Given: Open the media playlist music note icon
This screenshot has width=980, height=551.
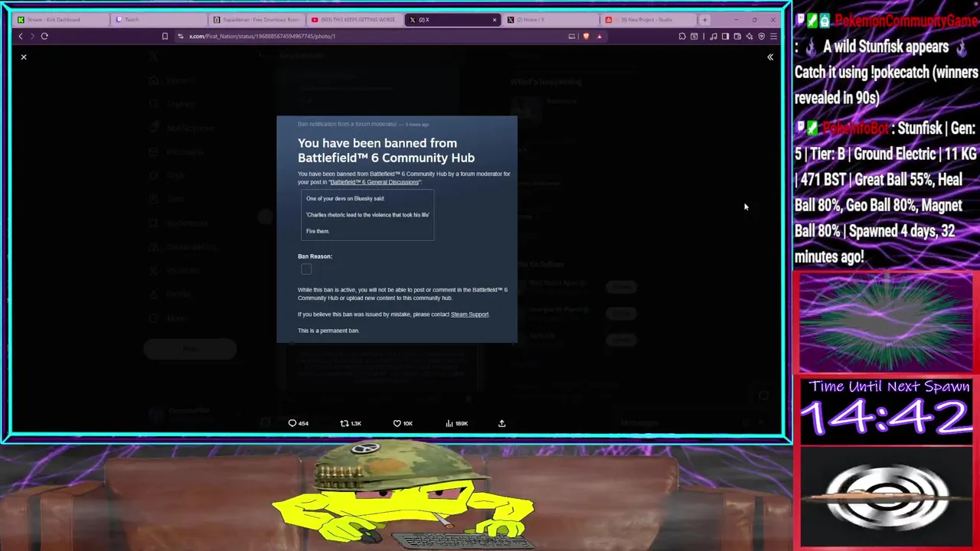Looking at the screenshot, I should [x=714, y=36].
